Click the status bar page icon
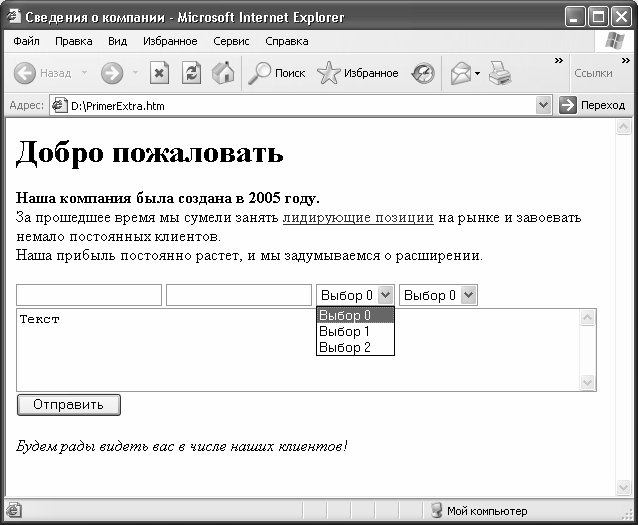 (14, 510)
